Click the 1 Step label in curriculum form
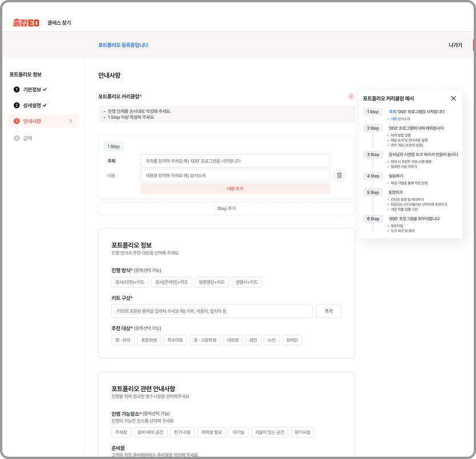The image size is (476, 459). click(114, 146)
